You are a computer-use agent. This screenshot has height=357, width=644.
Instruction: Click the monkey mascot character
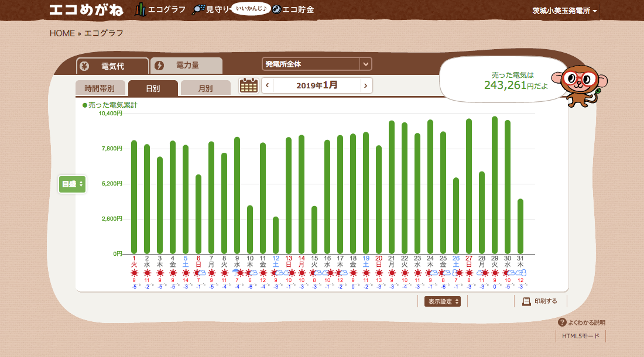[580, 85]
